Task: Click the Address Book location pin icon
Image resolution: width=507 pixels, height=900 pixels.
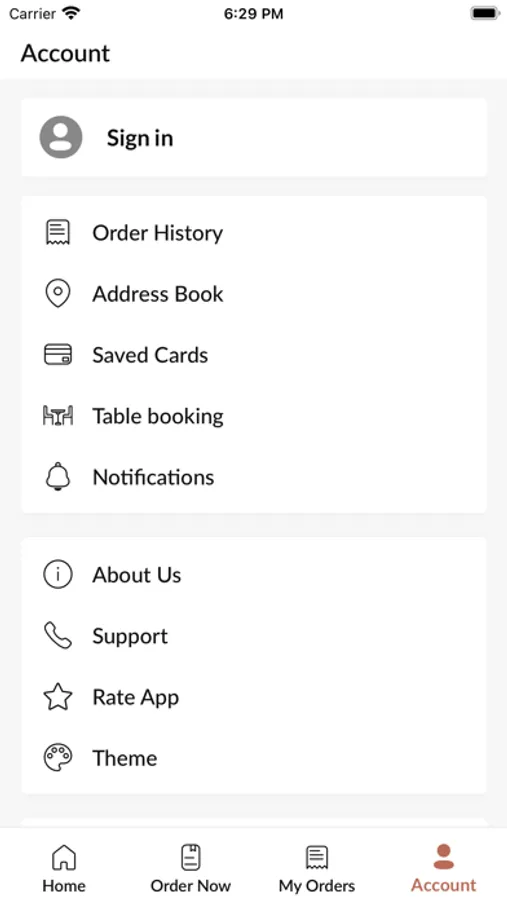Action: tap(57, 294)
